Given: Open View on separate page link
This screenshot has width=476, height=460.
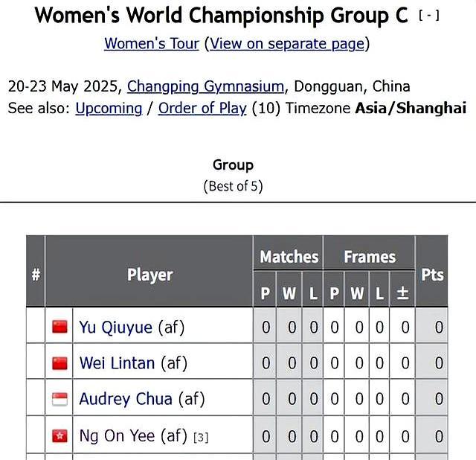Looking at the screenshot, I should (x=287, y=43).
